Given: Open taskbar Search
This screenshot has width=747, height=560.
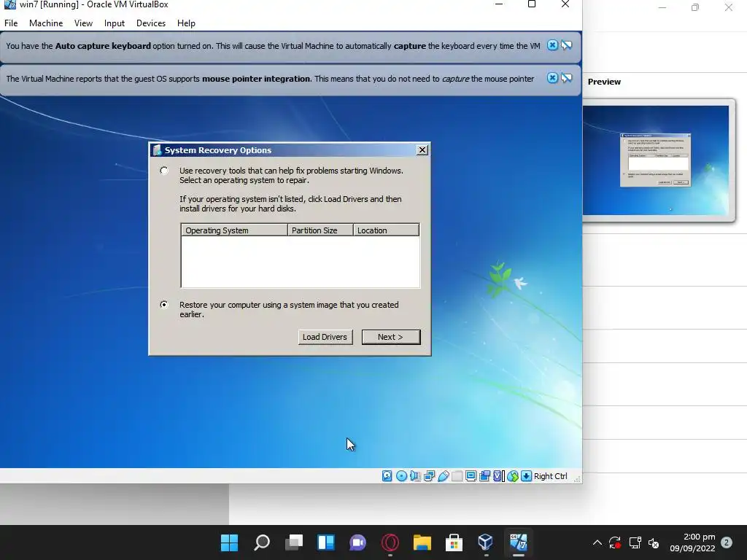Looking at the screenshot, I should [262, 542].
